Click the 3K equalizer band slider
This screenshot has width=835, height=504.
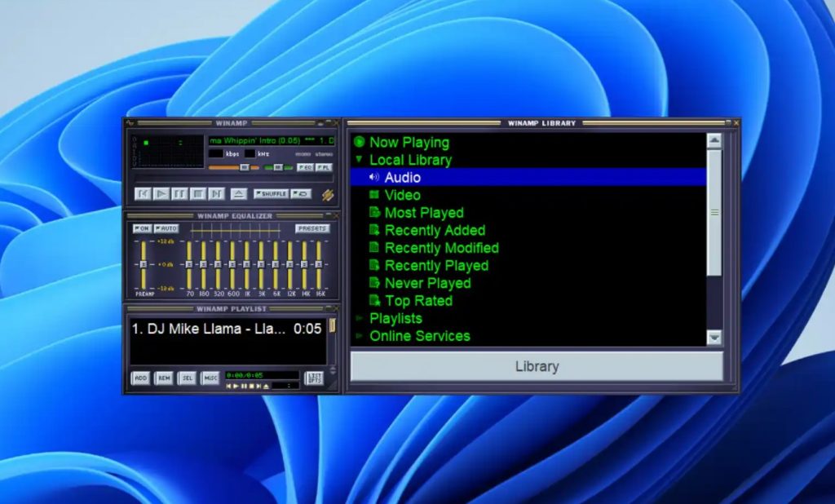coord(261,265)
